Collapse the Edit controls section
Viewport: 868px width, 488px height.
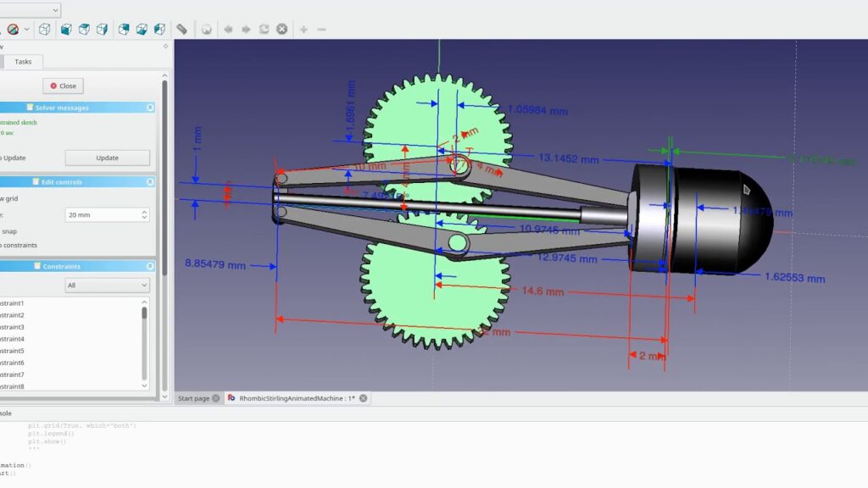point(150,181)
